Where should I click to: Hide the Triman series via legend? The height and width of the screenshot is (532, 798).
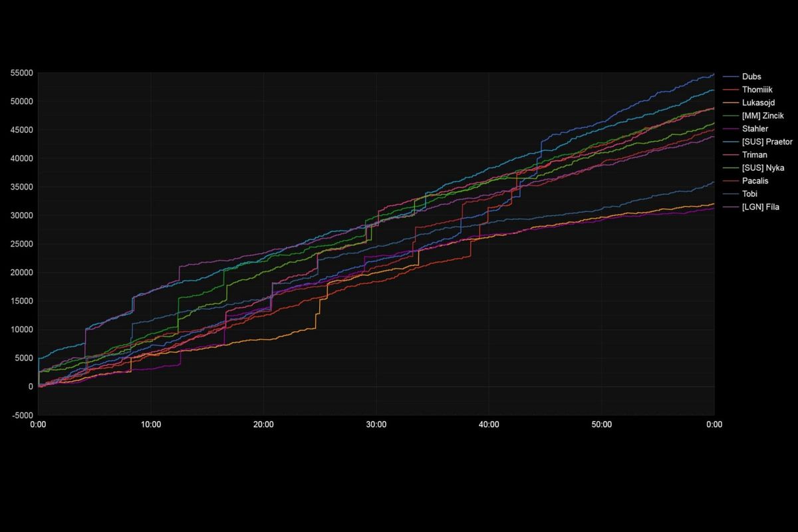coord(745,155)
